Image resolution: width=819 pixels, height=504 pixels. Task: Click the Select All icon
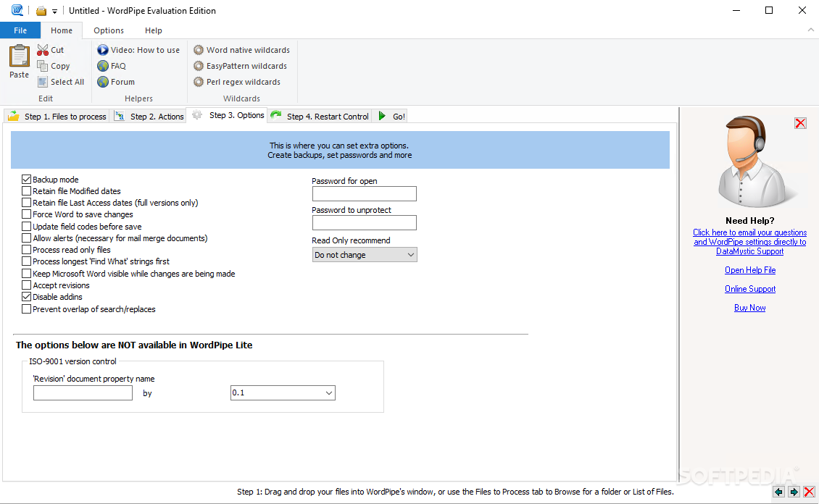tap(43, 82)
